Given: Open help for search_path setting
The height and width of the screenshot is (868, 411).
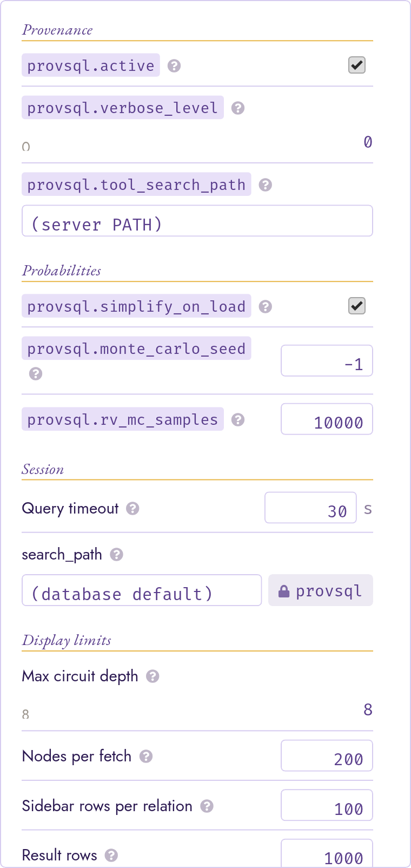Looking at the screenshot, I should click(116, 555).
